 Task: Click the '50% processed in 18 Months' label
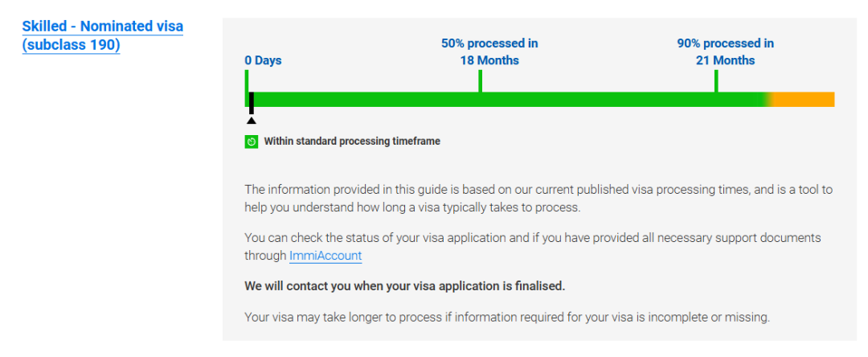(489, 51)
